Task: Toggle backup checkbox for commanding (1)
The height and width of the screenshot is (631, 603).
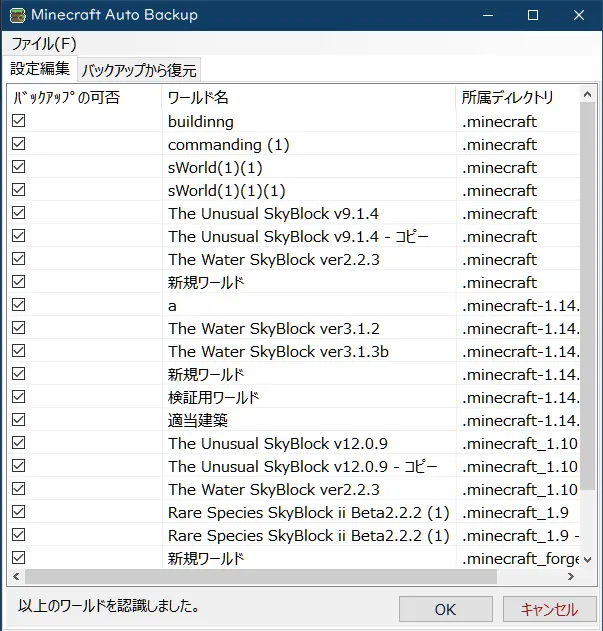Action: pos(19,144)
